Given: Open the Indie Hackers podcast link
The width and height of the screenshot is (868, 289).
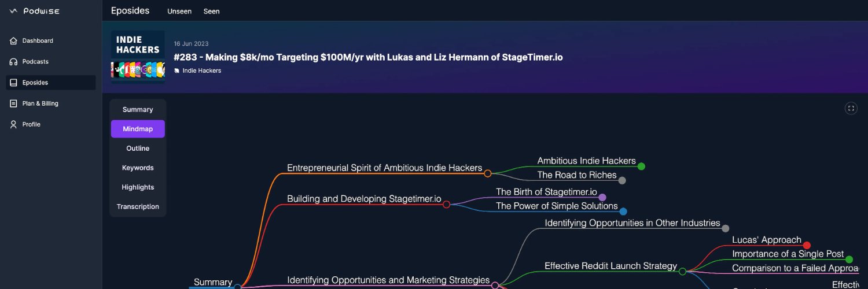Looking at the screenshot, I should click(x=201, y=71).
